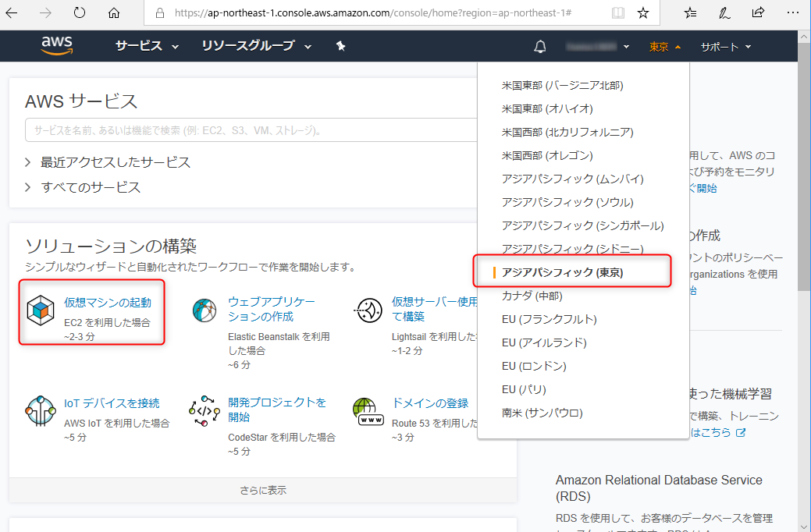Click the Route 53 WWW globe icon
Image resolution: width=811 pixels, height=532 pixels.
368,412
